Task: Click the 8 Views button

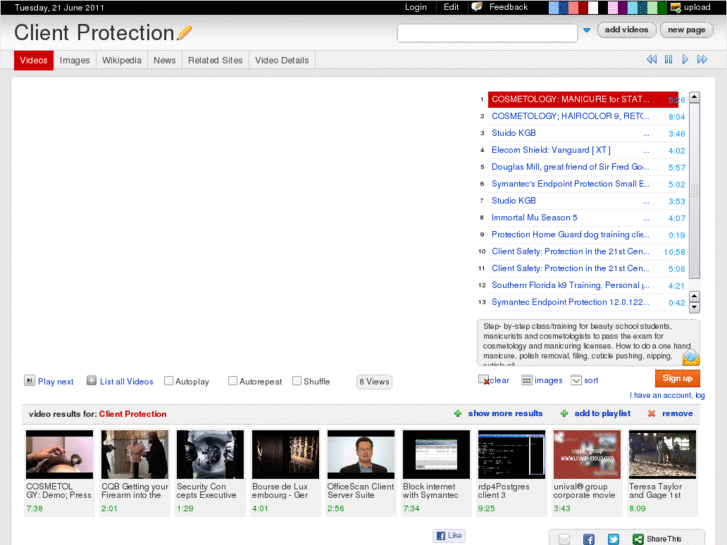Action: 374,382
